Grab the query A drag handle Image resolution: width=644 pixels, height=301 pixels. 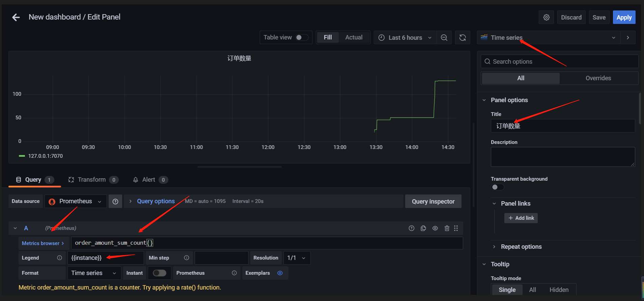[x=456, y=228]
